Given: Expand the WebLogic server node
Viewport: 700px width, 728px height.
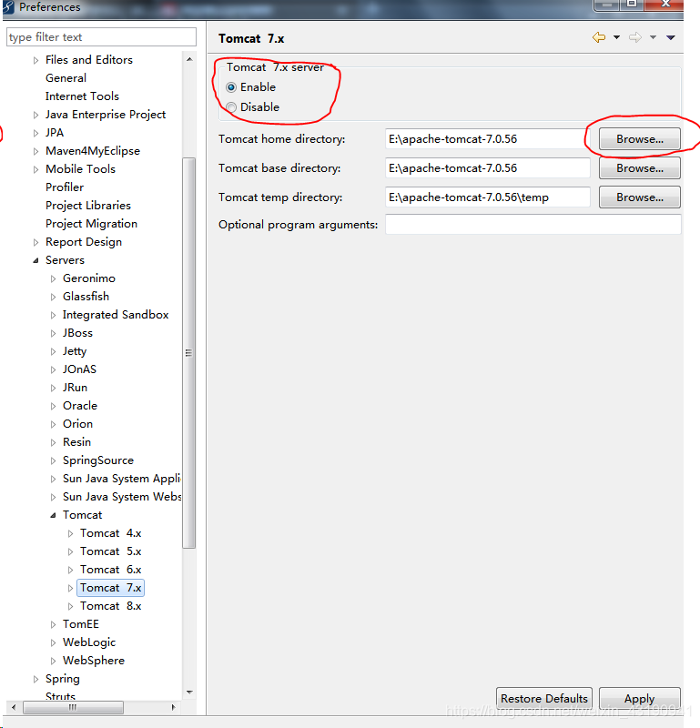Looking at the screenshot, I should pos(53,643).
